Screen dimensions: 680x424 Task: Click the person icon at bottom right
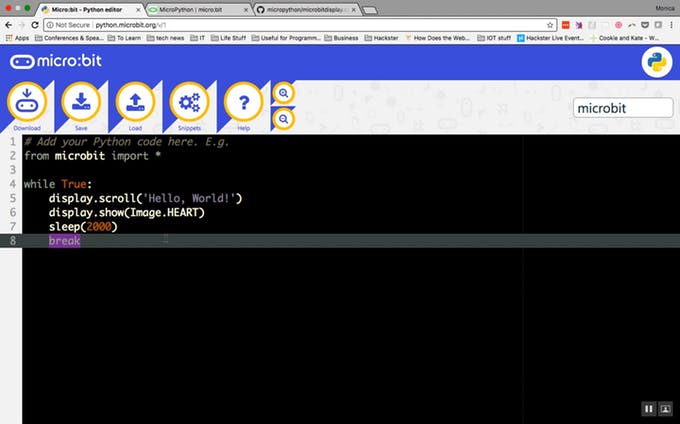[665, 408]
